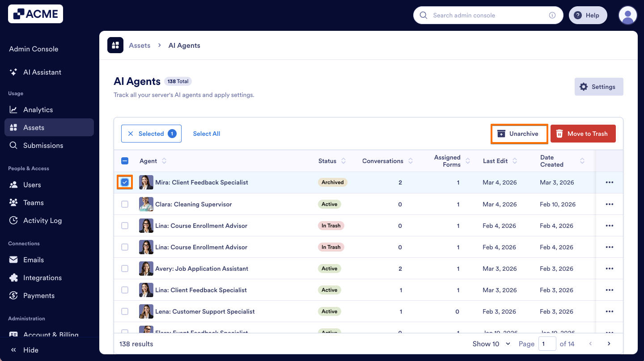The image size is (644, 361).
Task: Click Move to Trash
Action: [583, 133]
